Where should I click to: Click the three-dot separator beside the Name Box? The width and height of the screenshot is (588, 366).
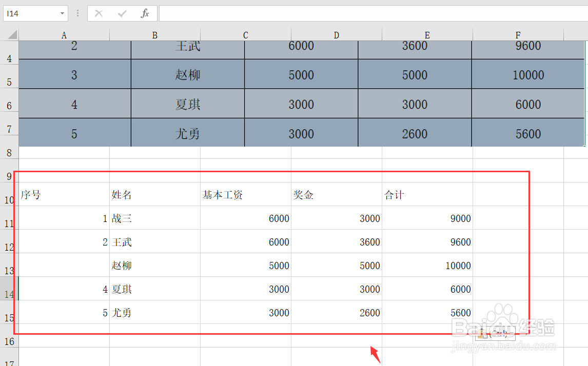pos(77,13)
